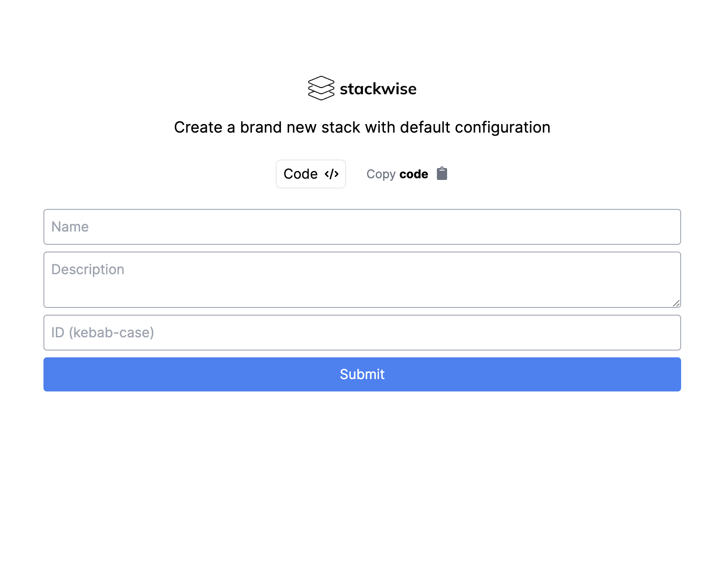
Task: Click empty space below the Description placeholder
Action: click(x=362, y=294)
